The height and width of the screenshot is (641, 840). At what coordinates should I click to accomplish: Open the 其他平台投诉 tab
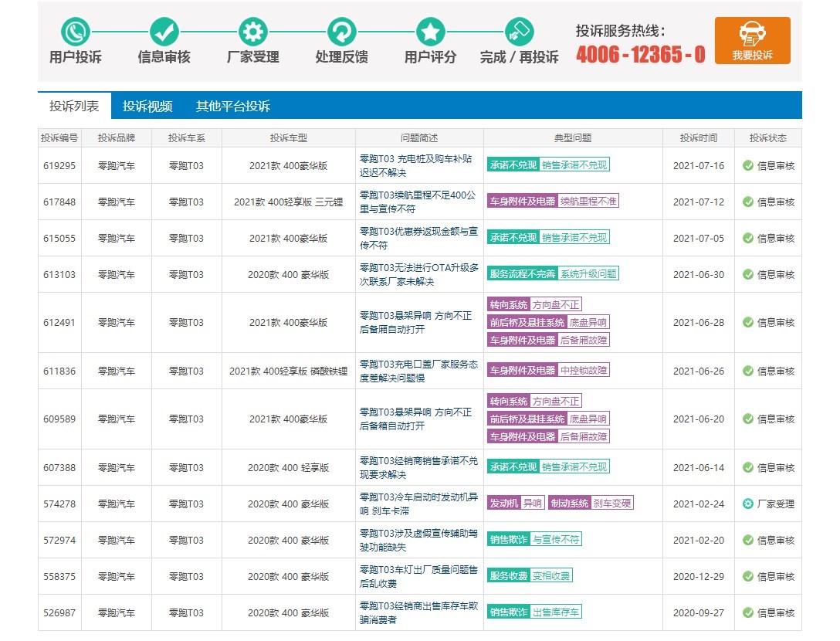[233, 106]
